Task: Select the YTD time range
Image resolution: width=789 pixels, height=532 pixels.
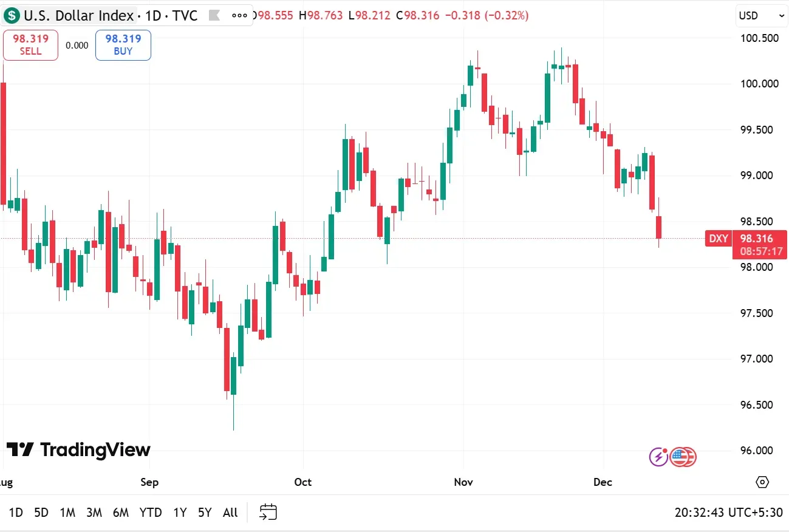Action: 151,513
